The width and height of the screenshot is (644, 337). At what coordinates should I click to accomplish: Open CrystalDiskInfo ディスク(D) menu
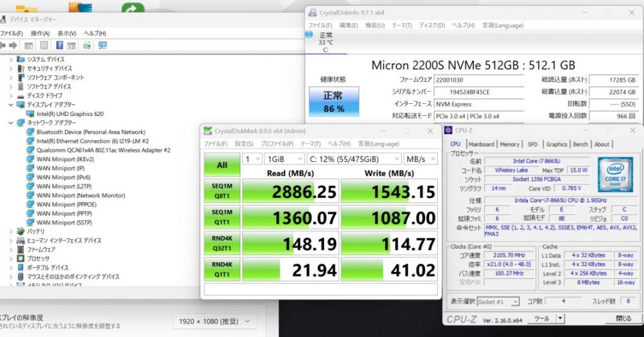click(x=431, y=26)
